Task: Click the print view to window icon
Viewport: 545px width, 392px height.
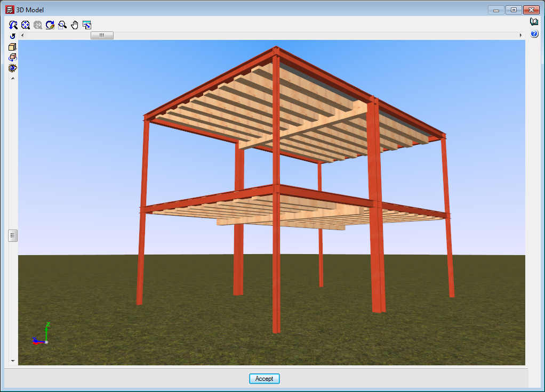Action: 87,25
